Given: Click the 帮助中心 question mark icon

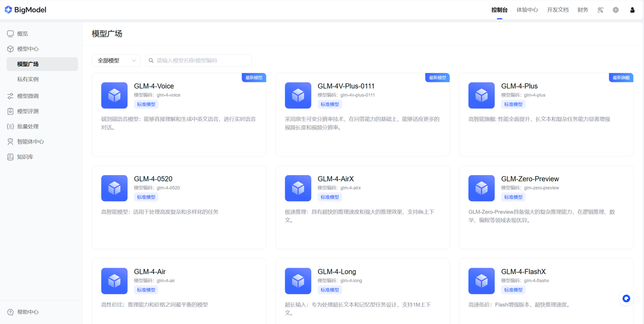Looking at the screenshot, I should [x=10, y=312].
